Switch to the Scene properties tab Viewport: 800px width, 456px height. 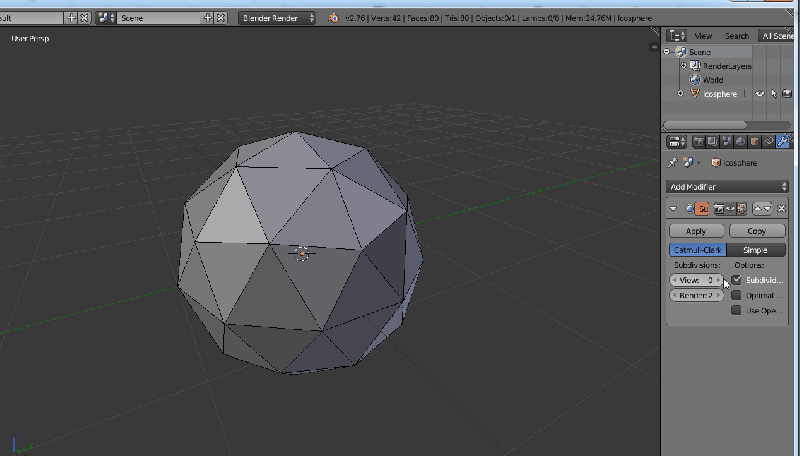727,142
